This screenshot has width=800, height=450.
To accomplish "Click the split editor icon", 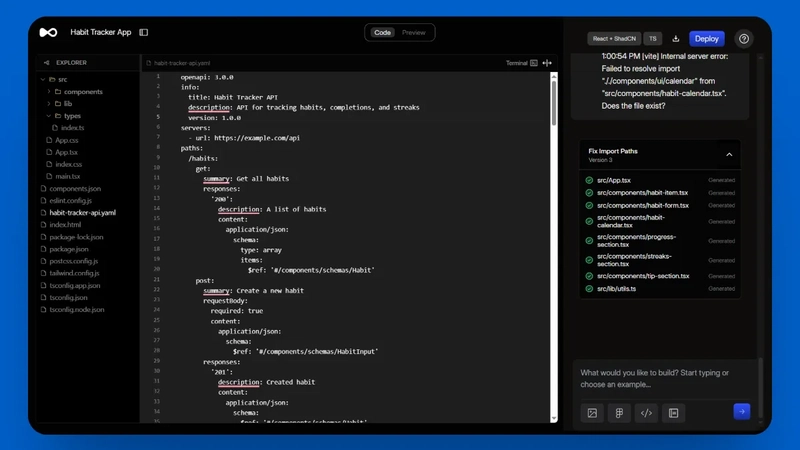I will coord(547,63).
